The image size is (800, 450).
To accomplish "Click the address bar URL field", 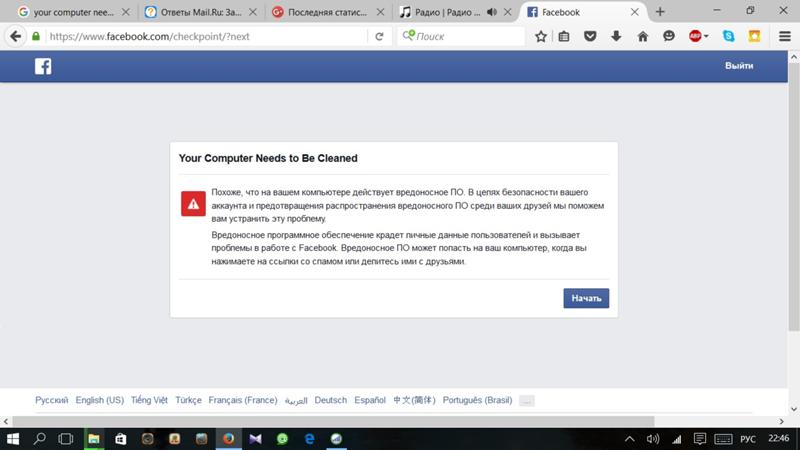I will (207, 36).
